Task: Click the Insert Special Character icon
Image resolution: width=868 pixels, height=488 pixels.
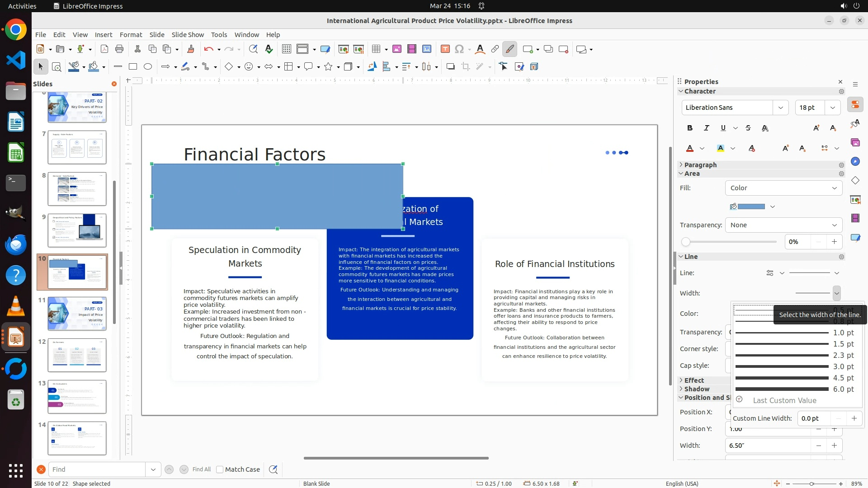Action: click(459, 49)
